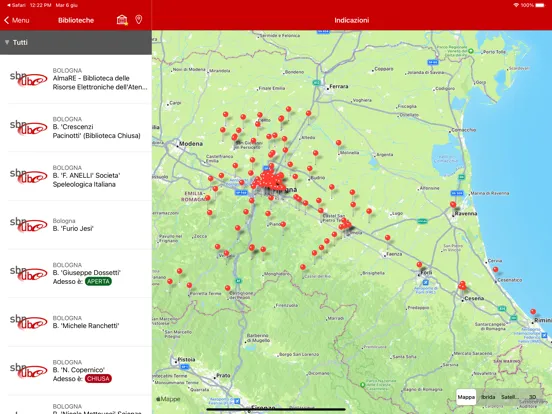Screen dimensions: 552x414
Task: Tap the red pin near Ravenna
Action: [453, 204]
